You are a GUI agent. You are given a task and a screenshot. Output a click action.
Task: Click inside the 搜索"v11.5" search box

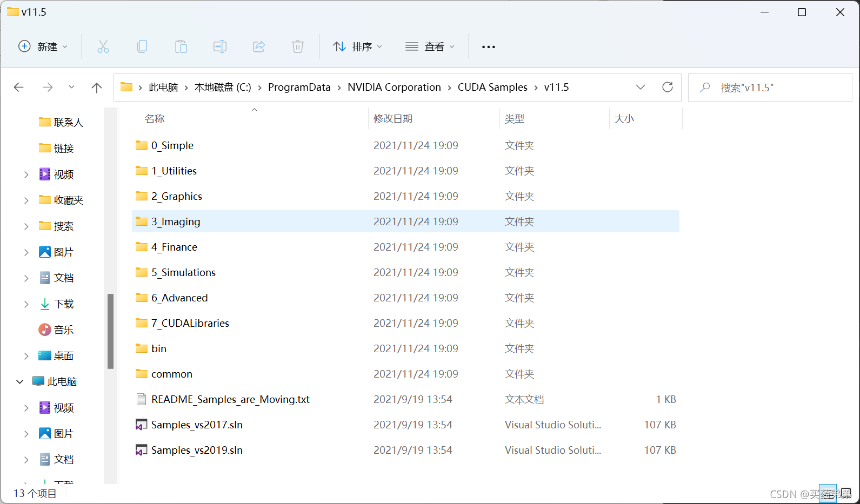(770, 87)
